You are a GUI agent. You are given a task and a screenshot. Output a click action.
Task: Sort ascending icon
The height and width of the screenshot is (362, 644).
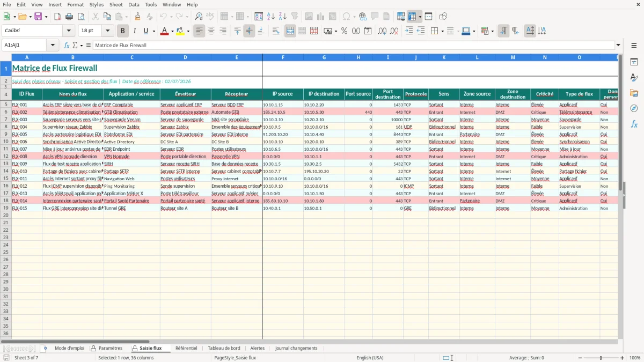(270, 17)
